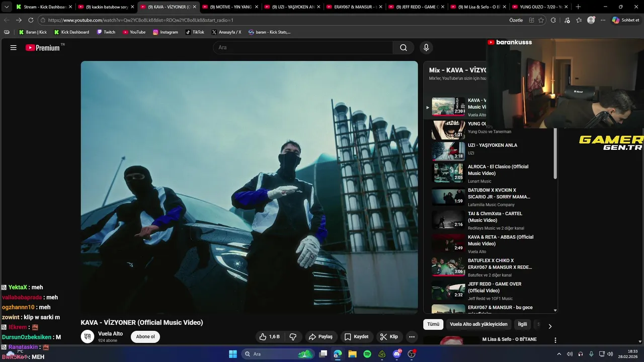Start voice search with microphone icon
This screenshot has width=644, height=362.
(x=426, y=47)
